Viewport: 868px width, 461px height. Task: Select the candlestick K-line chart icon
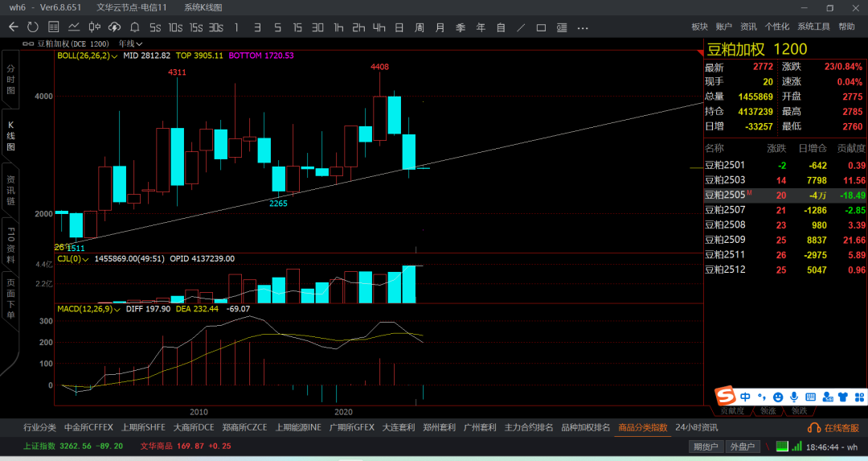point(95,27)
